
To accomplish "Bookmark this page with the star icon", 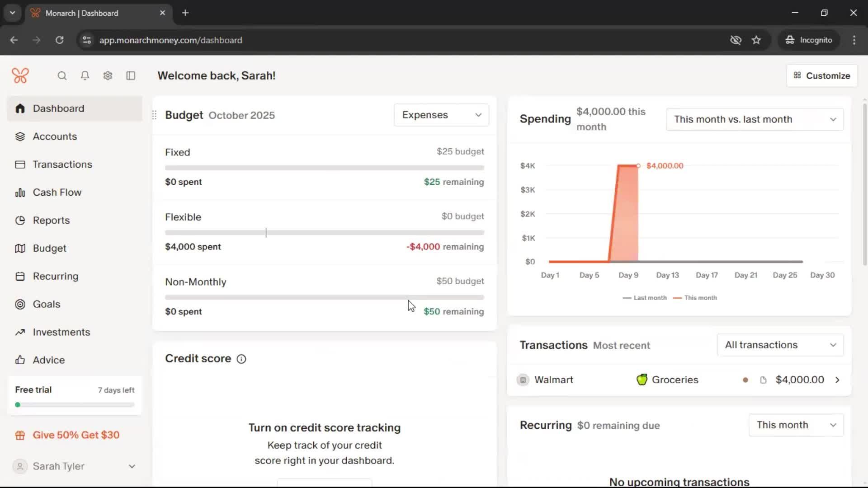I will [x=756, y=40].
